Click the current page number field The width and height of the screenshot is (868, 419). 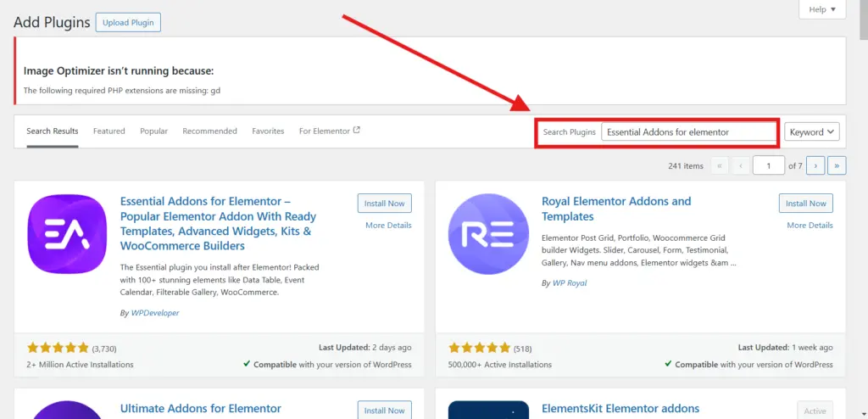[768, 165]
